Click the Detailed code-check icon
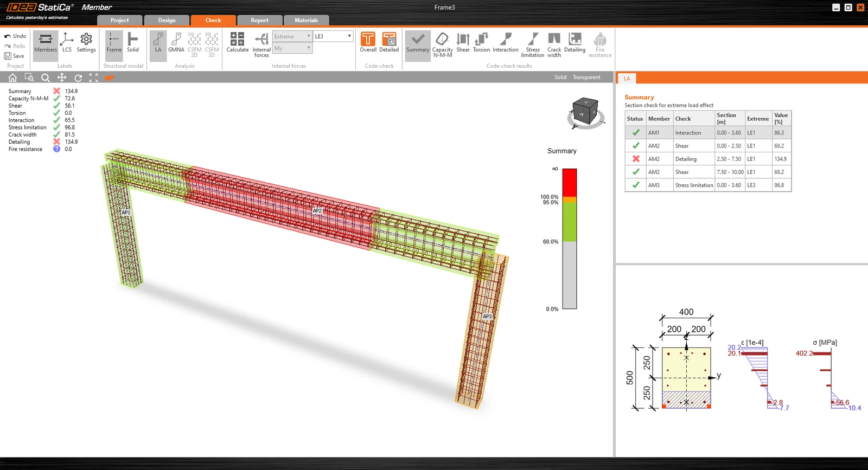Screen dimensions: 868x470 click(x=389, y=43)
